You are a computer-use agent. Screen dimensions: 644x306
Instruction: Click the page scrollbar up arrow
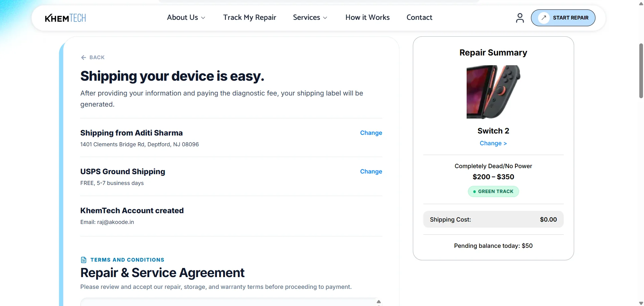(641, 4)
